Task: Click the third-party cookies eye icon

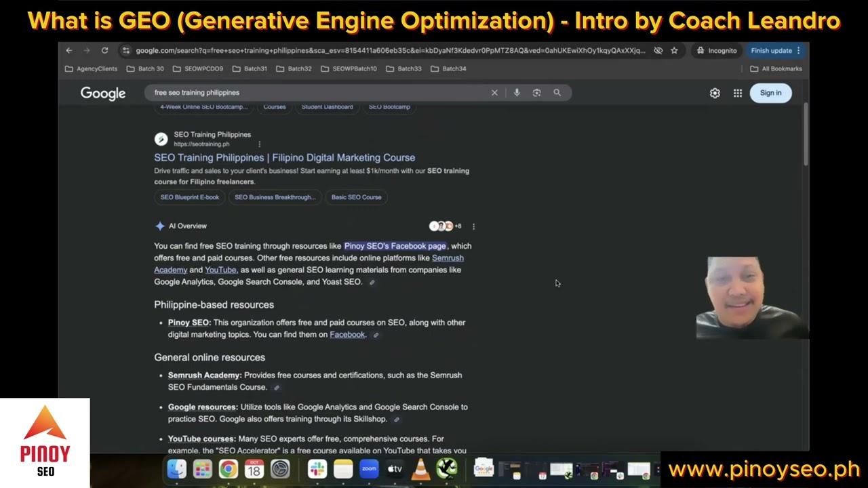Action: (658, 50)
